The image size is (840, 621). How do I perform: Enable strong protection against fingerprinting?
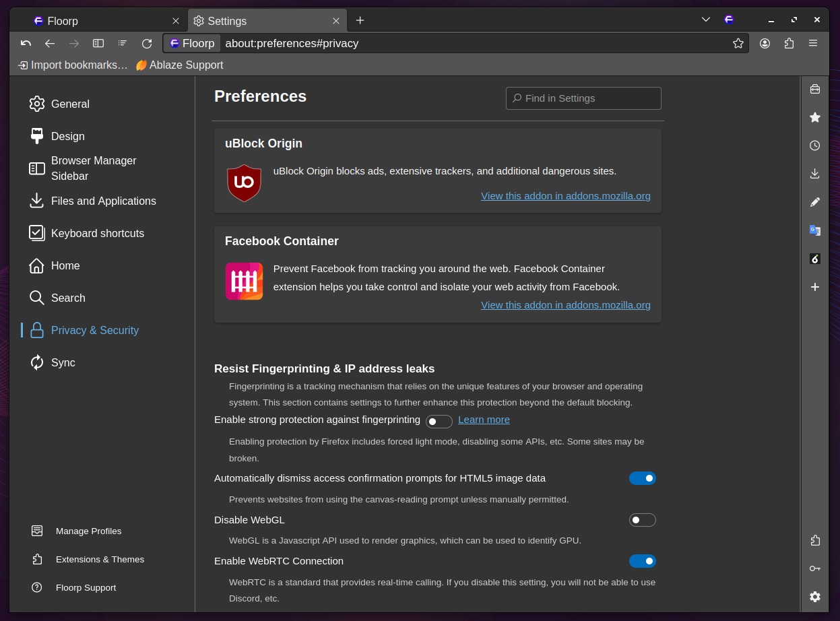click(x=439, y=422)
